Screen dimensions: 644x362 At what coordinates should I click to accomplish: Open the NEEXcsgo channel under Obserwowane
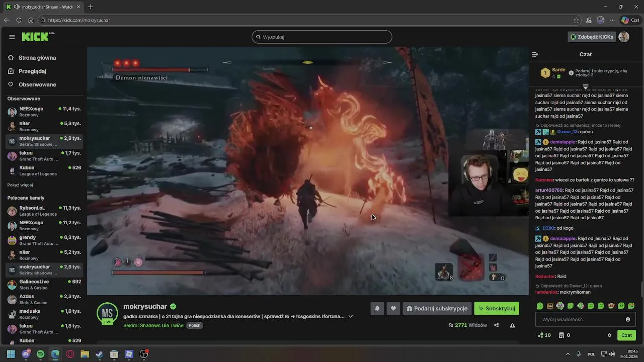(x=44, y=112)
